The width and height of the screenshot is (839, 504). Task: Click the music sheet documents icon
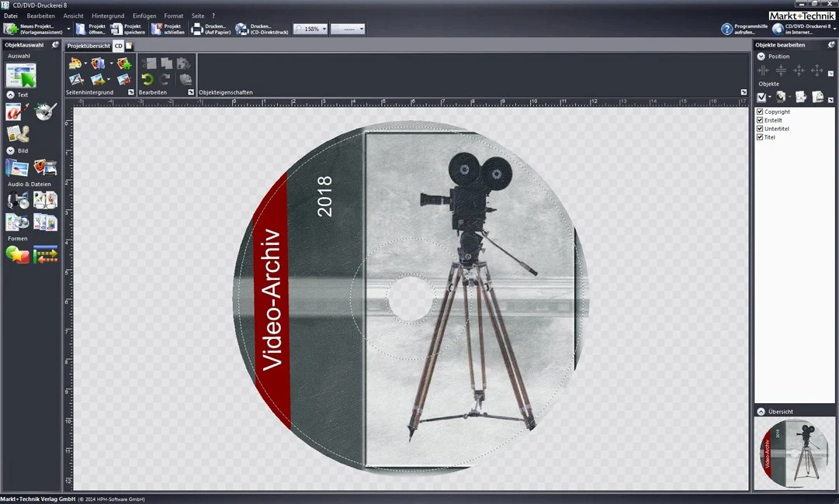coord(46,200)
